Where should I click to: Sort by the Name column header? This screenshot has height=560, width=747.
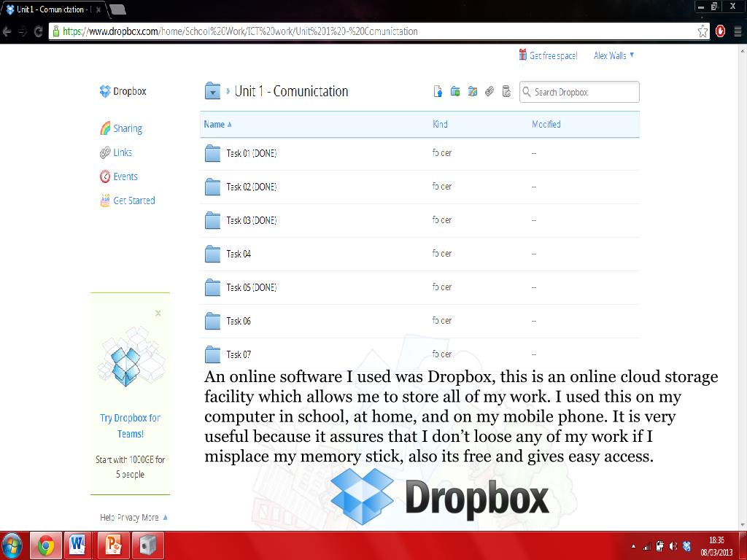217,124
